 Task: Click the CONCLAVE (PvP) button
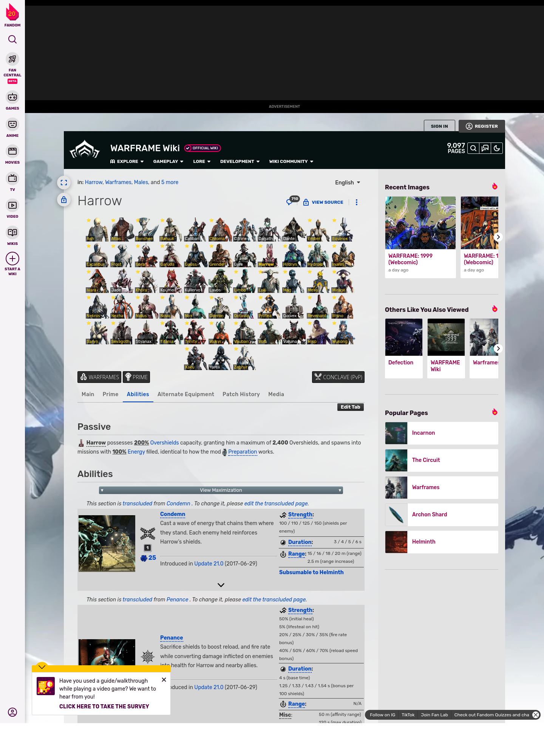tap(338, 377)
